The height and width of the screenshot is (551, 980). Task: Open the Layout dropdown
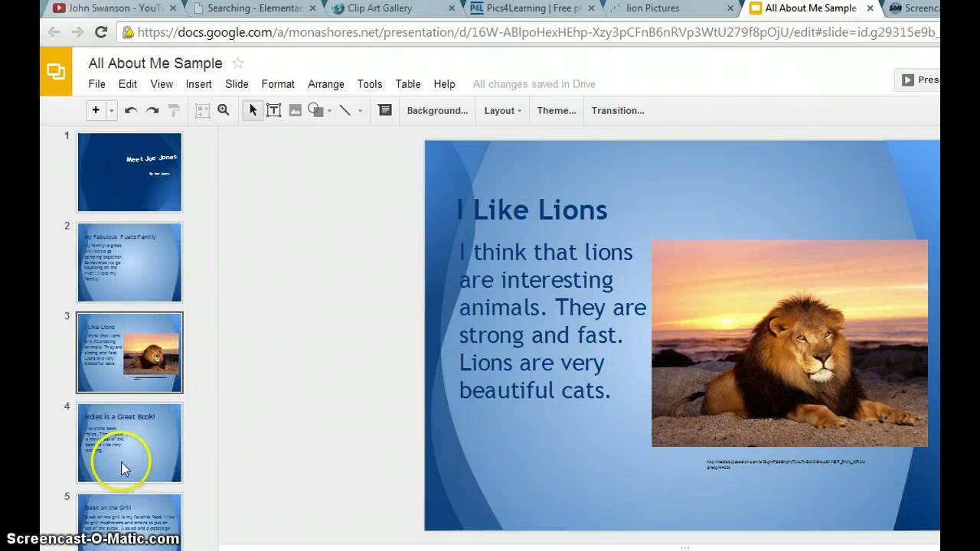click(x=503, y=111)
